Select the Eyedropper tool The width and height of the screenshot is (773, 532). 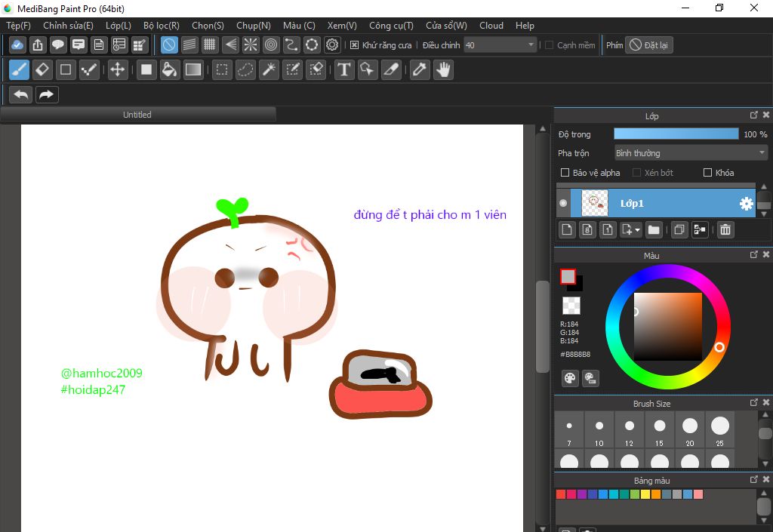(x=420, y=69)
